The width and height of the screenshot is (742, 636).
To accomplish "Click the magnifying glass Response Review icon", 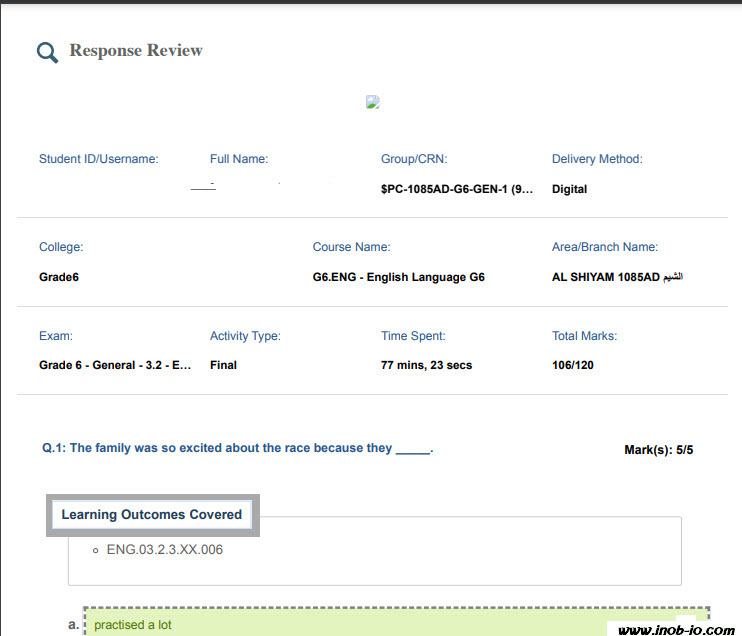I will coord(47,53).
